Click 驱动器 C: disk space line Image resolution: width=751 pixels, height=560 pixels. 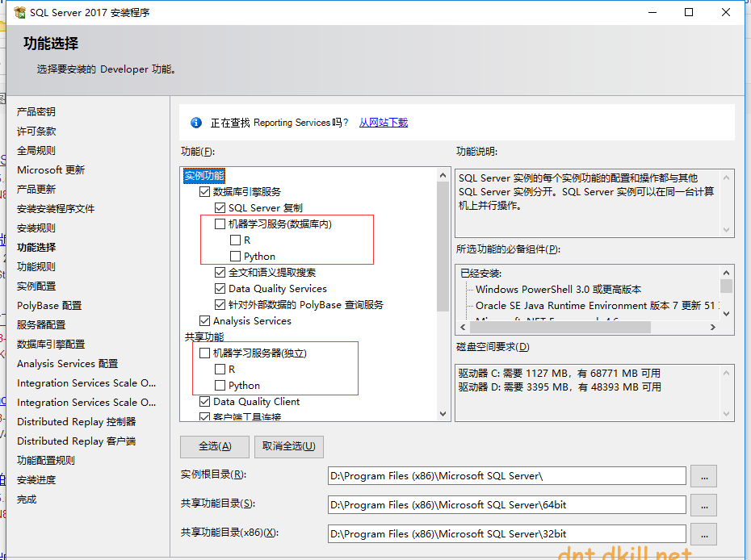560,374
